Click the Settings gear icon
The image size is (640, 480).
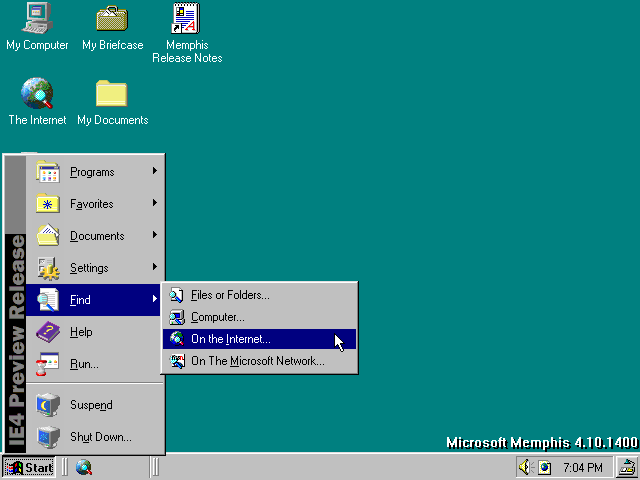pyautogui.click(x=48, y=268)
